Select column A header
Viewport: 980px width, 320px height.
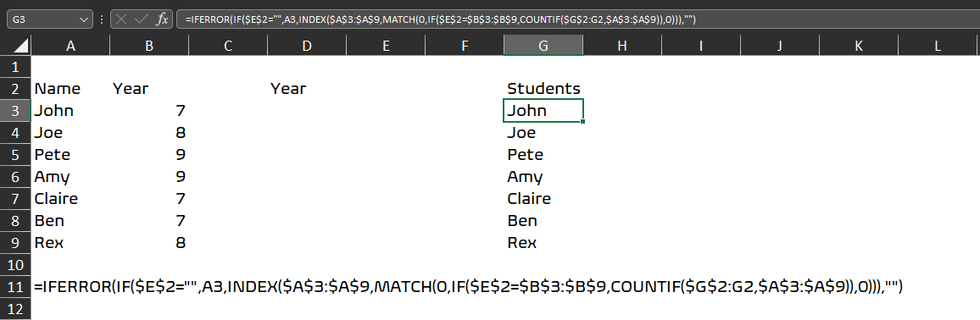70,45
